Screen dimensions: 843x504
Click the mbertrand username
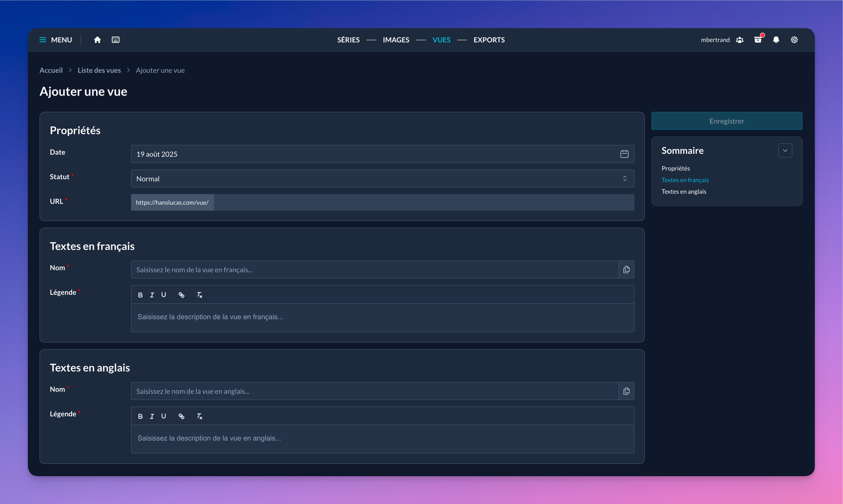[x=715, y=40]
